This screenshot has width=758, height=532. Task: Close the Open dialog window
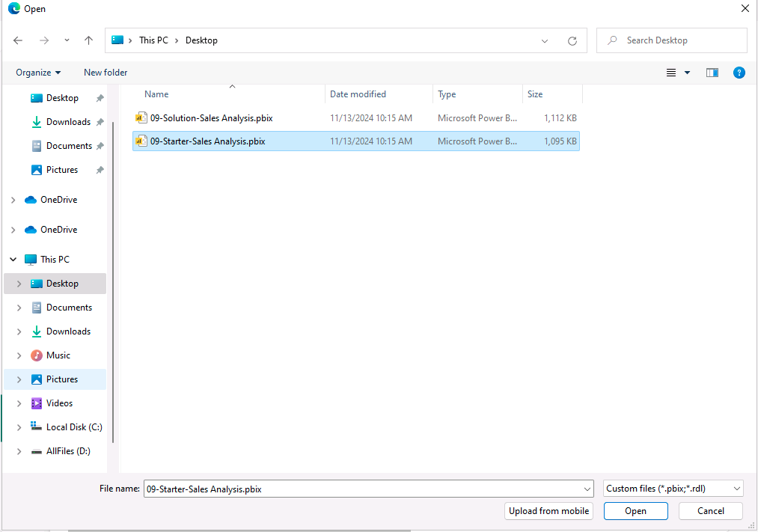[x=745, y=9]
